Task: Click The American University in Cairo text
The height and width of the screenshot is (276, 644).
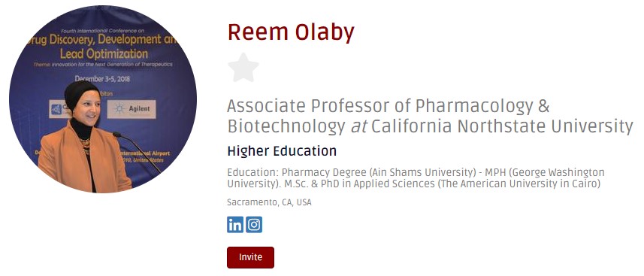Action: click(x=519, y=183)
